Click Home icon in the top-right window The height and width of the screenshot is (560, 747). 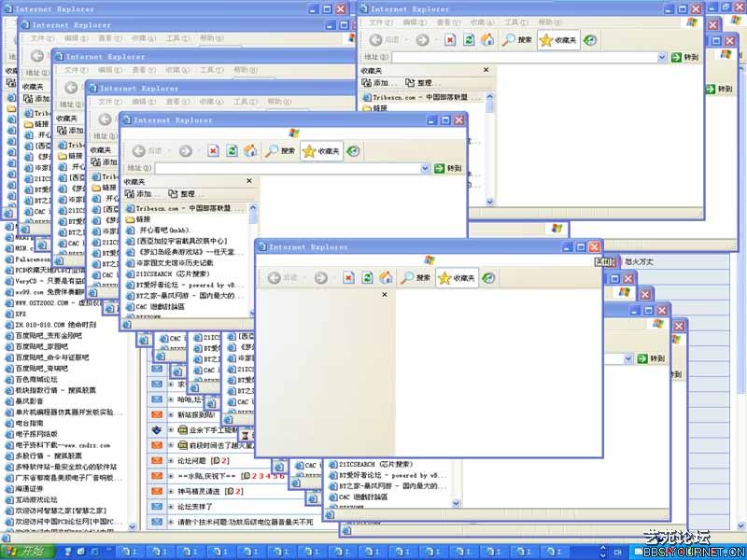[487, 40]
